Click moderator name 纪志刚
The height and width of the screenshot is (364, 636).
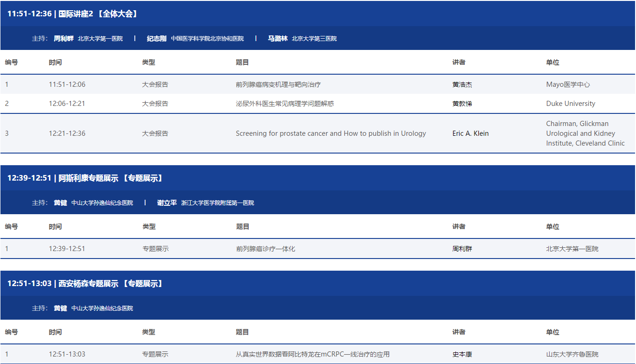click(x=156, y=39)
